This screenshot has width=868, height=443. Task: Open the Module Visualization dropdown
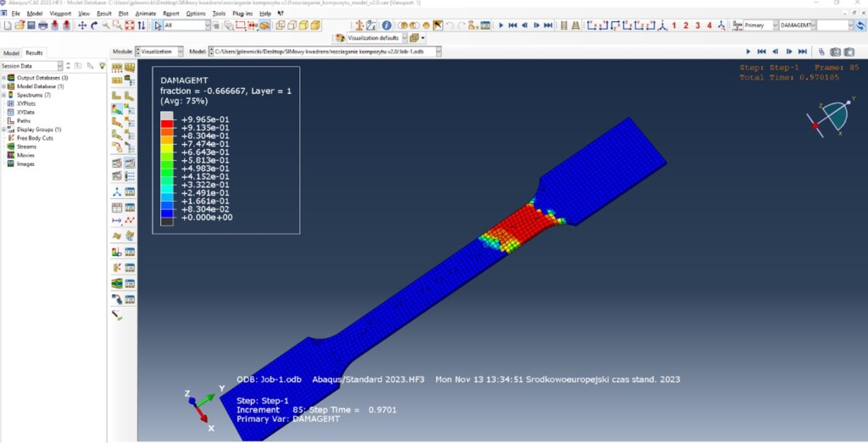click(x=178, y=52)
